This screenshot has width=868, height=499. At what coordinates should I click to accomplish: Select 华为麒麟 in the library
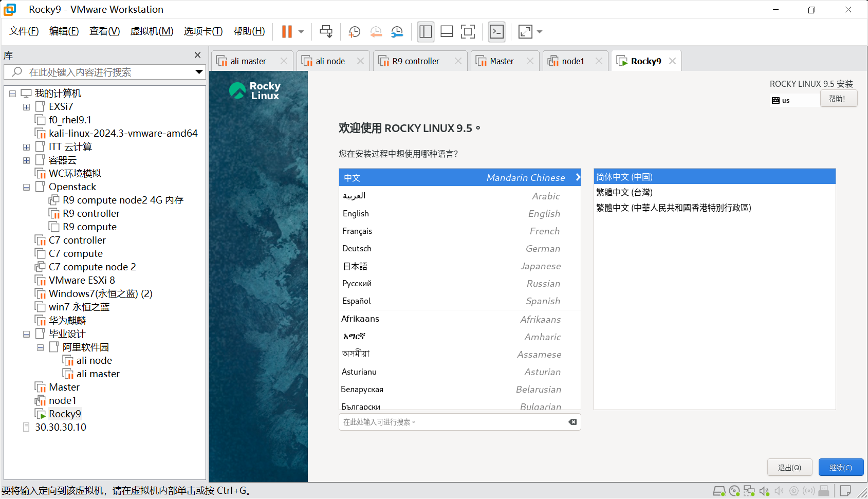click(67, 320)
